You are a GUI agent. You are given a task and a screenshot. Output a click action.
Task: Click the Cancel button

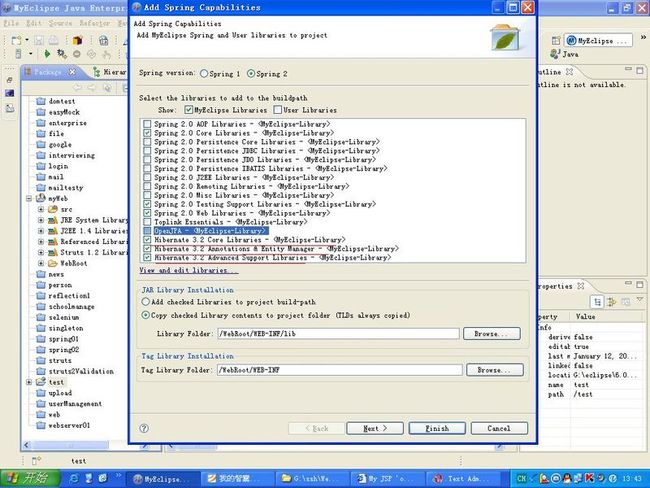click(x=499, y=428)
